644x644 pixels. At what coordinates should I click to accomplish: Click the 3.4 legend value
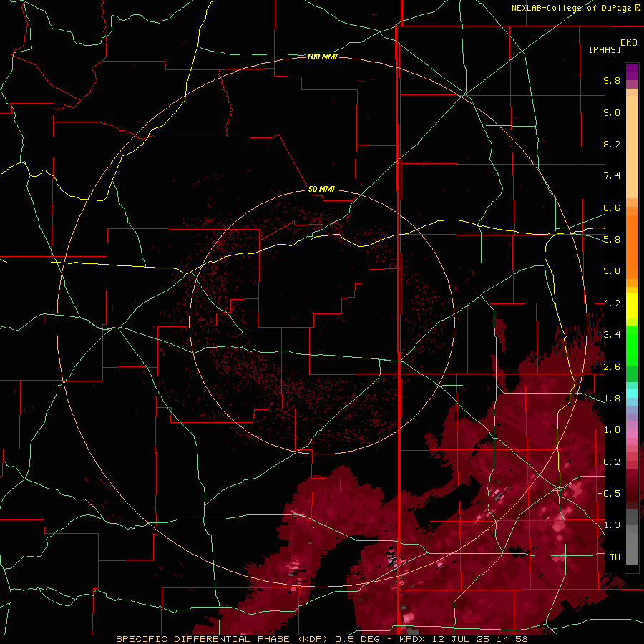coord(612,335)
